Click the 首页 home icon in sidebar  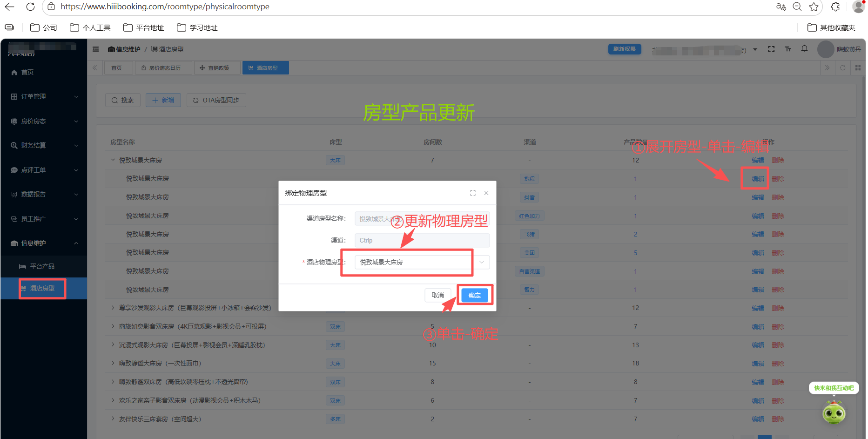pyautogui.click(x=14, y=72)
